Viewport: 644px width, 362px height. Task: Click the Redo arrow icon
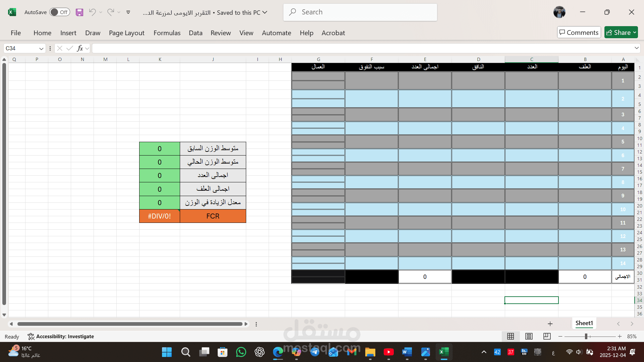[110, 12]
